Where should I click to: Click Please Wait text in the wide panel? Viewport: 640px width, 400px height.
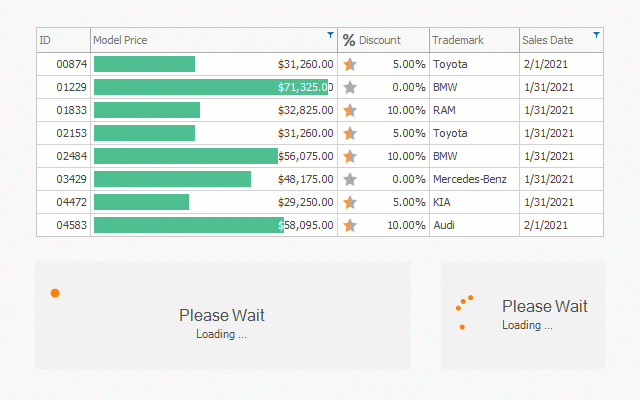(222, 316)
